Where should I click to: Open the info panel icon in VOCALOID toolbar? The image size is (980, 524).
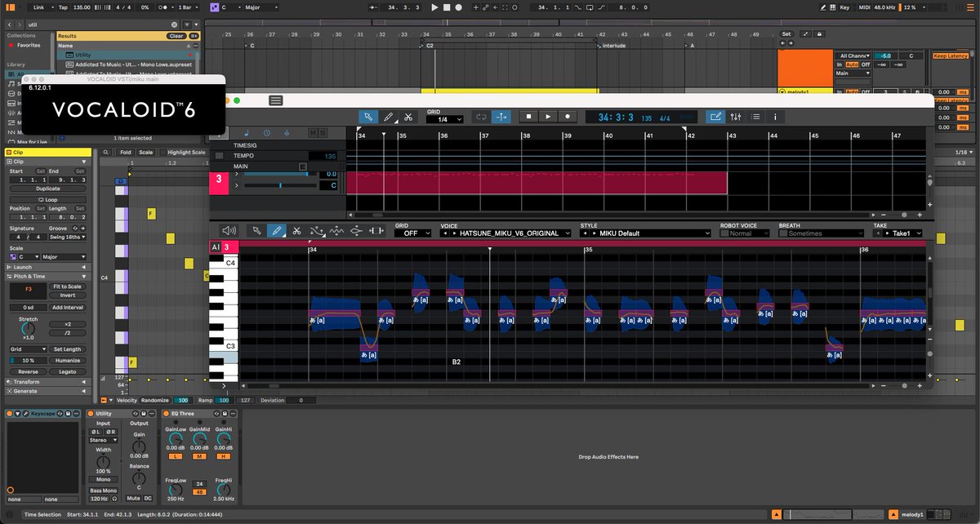775,117
